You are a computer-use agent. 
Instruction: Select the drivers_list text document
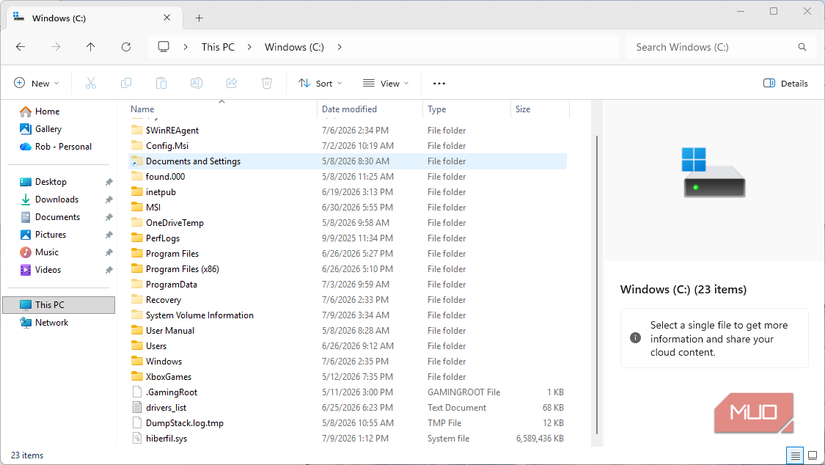point(347,408)
